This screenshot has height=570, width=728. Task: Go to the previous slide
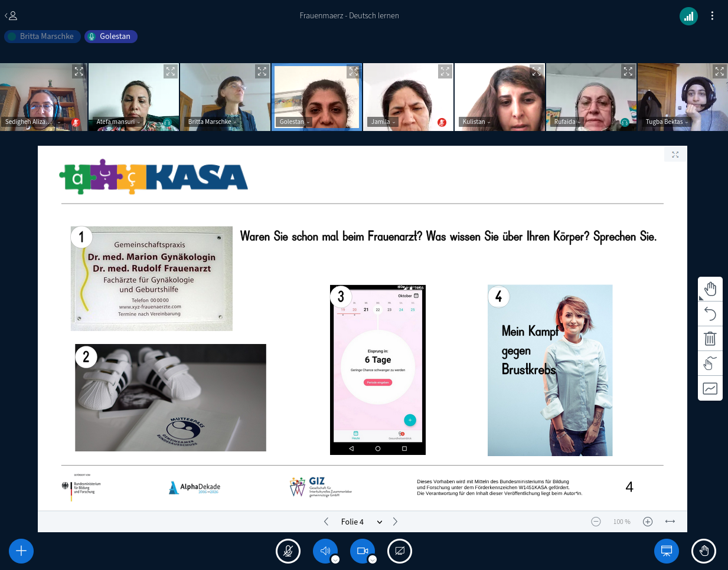point(326,522)
